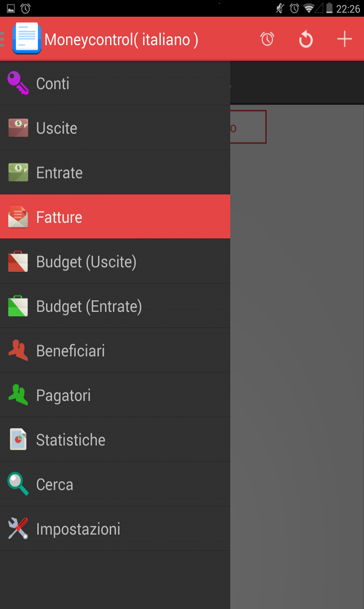Tap the Moneycontrol notepad app icon
Image resolution: width=364 pixels, height=609 pixels.
tap(27, 38)
